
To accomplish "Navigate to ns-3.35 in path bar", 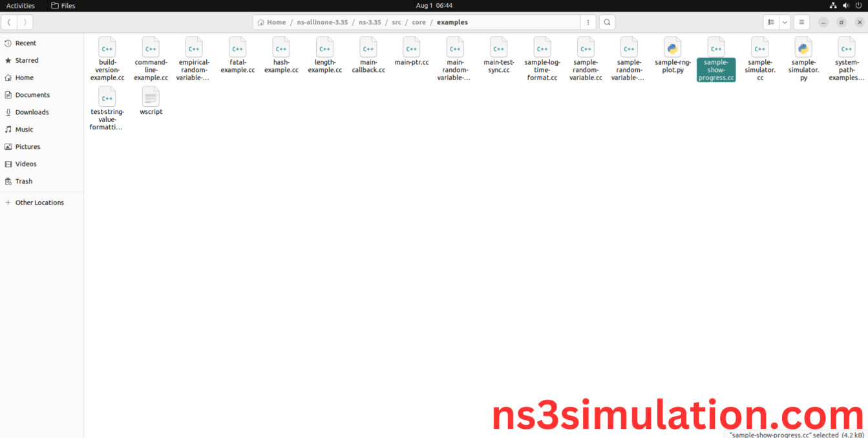I will coord(370,22).
